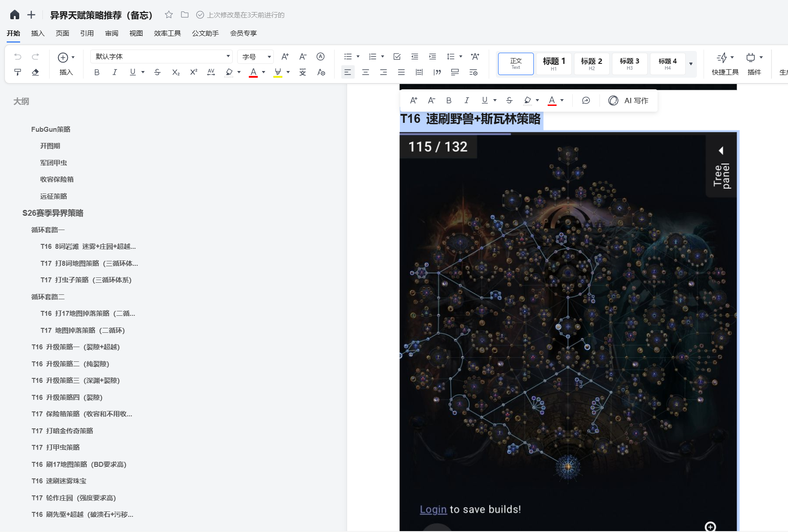Insert a checkbox to-do list

[x=397, y=57]
